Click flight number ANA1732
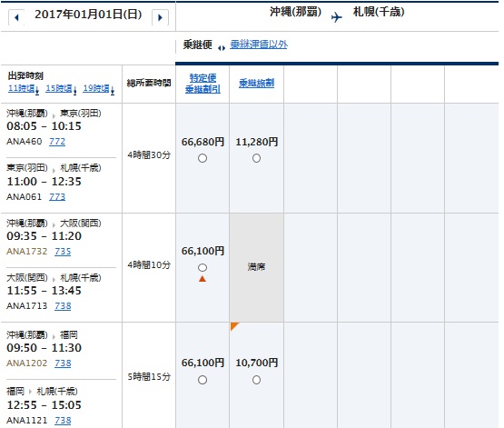The height and width of the screenshot is (428, 504). [27, 252]
